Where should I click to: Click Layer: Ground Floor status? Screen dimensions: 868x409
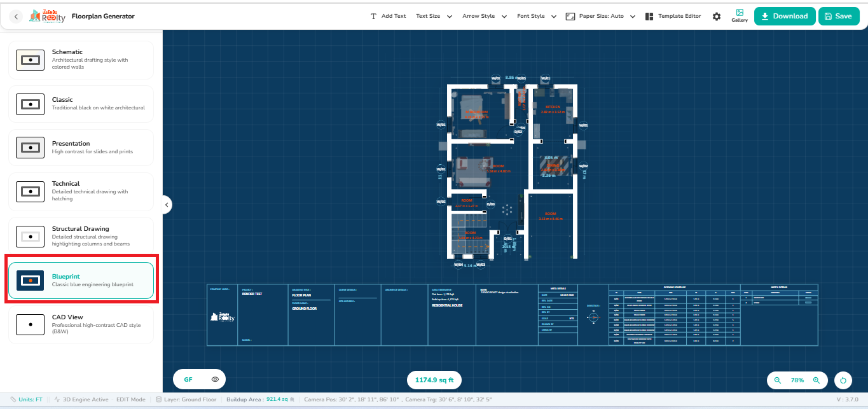click(x=186, y=399)
